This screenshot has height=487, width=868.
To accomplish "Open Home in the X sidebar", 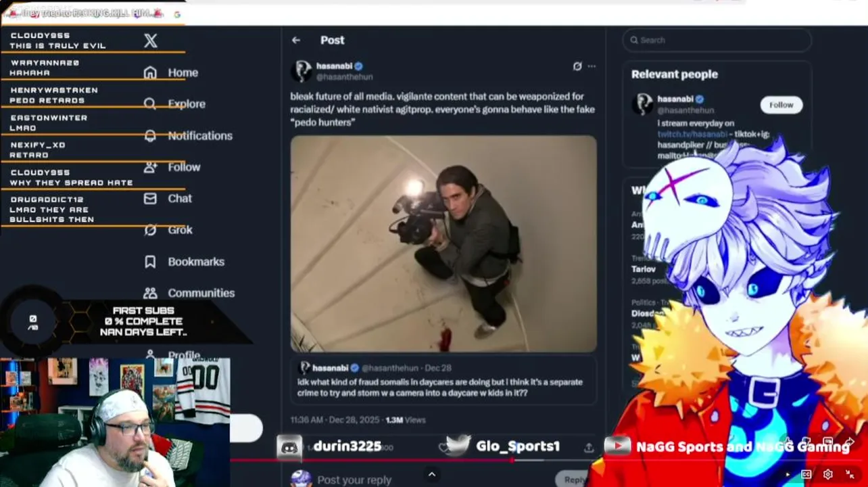I will click(171, 72).
